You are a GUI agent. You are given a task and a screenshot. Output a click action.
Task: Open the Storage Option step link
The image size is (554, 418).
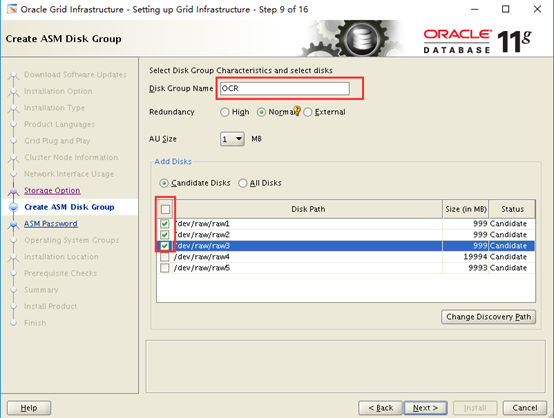click(x=52, y=190)
